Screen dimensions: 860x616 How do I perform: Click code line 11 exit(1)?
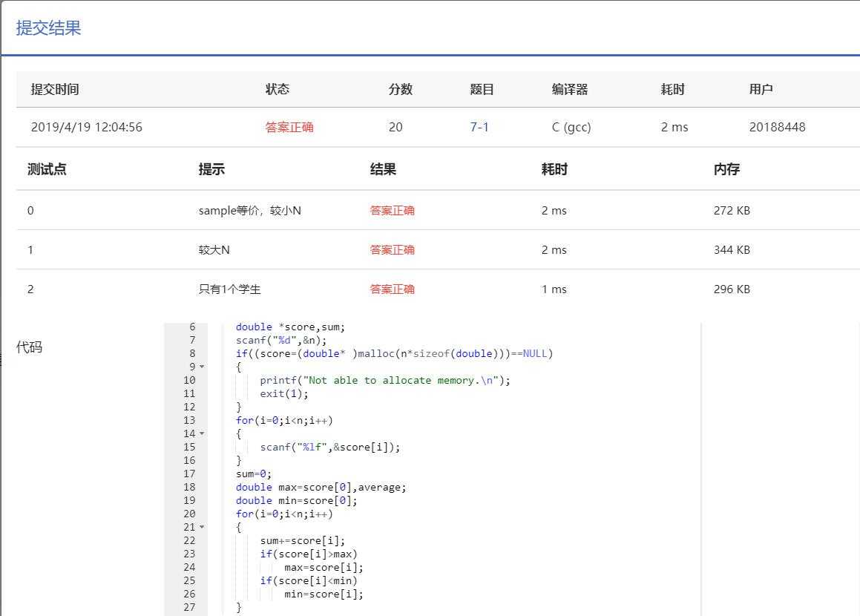pos(284,394)
